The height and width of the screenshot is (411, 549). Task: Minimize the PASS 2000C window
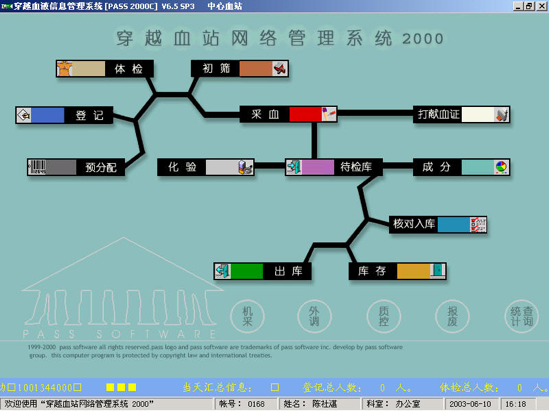click(x=518, y=6)
